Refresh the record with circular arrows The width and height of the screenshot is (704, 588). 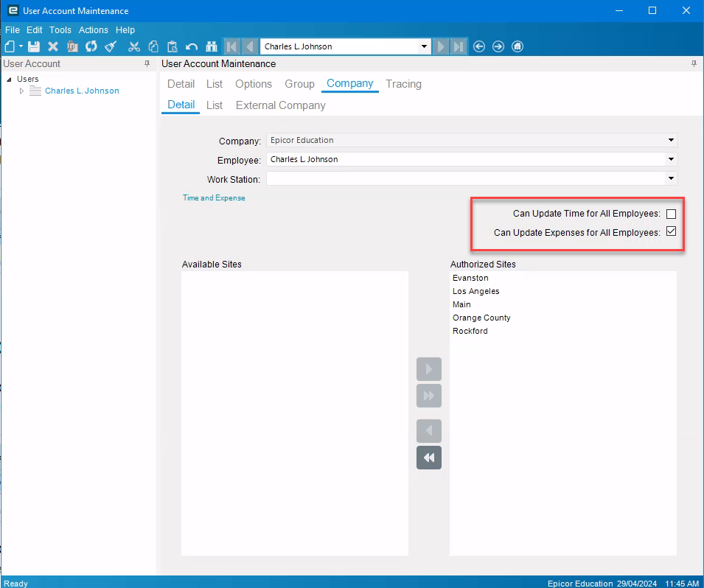point(91,46)
